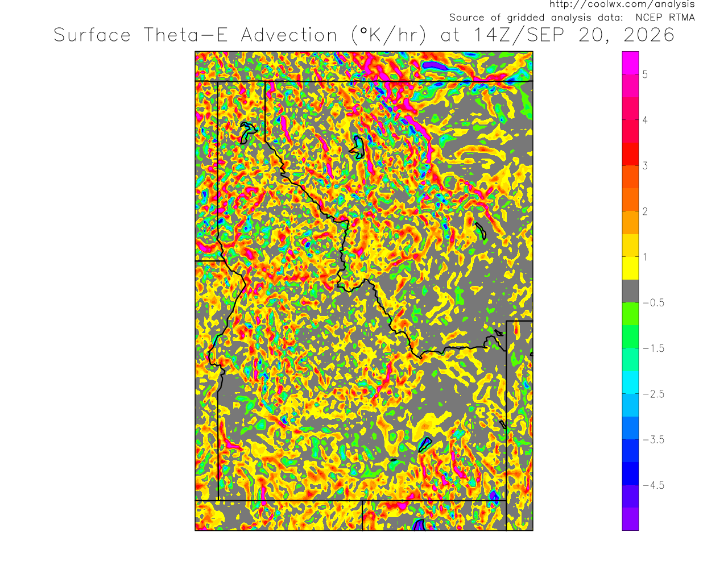
Task: Click the color bar label -3.5
Action: click(653, 439)
